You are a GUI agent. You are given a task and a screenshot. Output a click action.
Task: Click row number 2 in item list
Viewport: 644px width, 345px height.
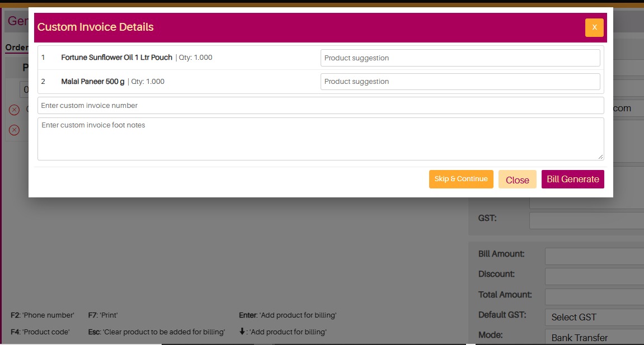(43, 82)
